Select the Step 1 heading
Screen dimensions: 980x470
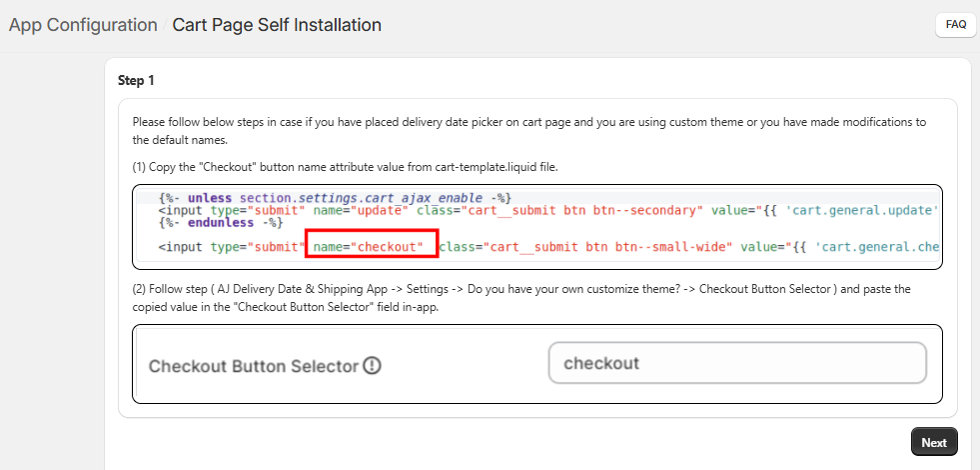pyautogui.click(x=137, y=80)
